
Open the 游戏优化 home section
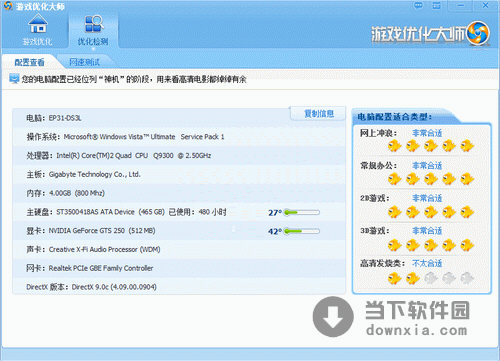(x=38, y=31)
